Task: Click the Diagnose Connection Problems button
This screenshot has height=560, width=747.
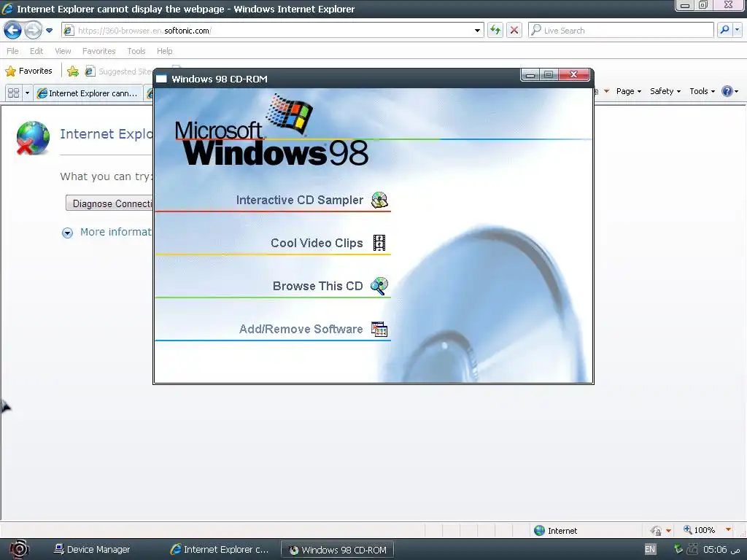Action: point(109,203)
